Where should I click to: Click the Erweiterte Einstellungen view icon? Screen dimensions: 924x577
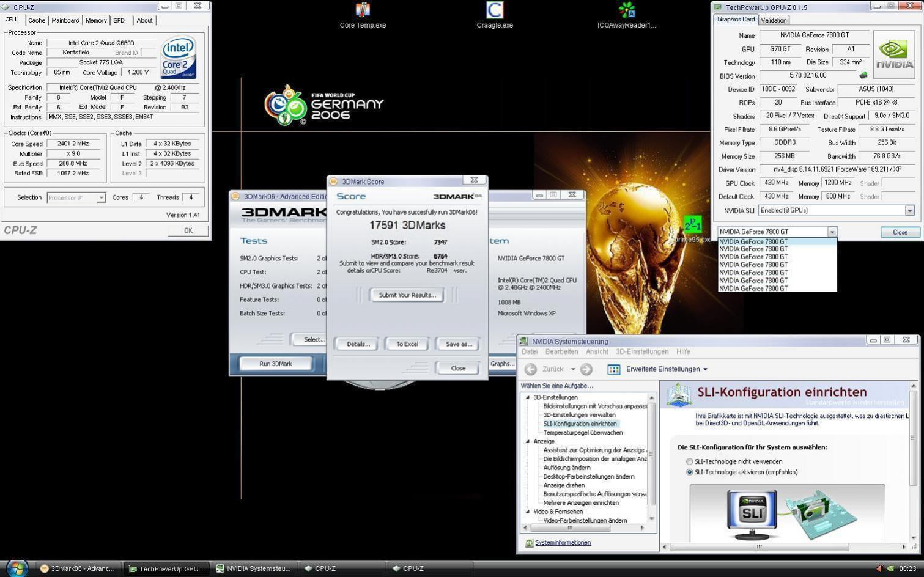[x=613, y=369]
